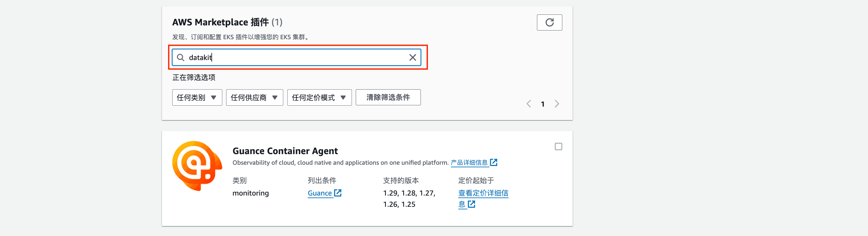This screenshot has width=868, height=236.
Task: Click external icon next to Guance
Action: click(338, 193)
